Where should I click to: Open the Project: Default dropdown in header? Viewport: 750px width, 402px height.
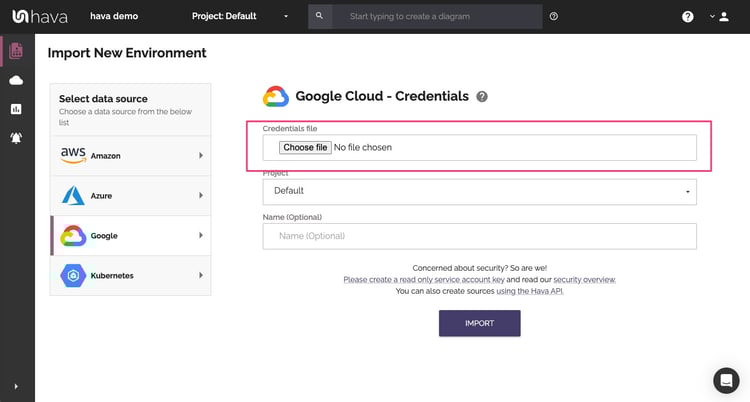point(240,16)
